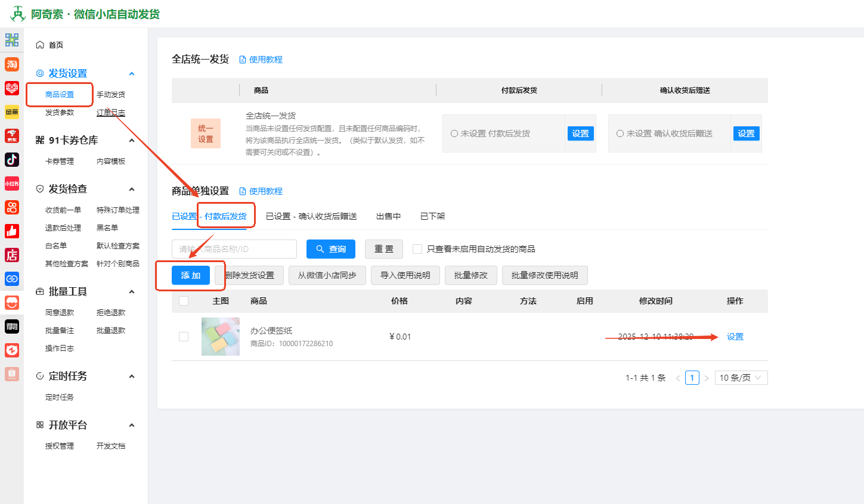Tick the select-all checkbox in table header
Image resolution: width=864 pixels, height=504 pixels.
(184, 301)
